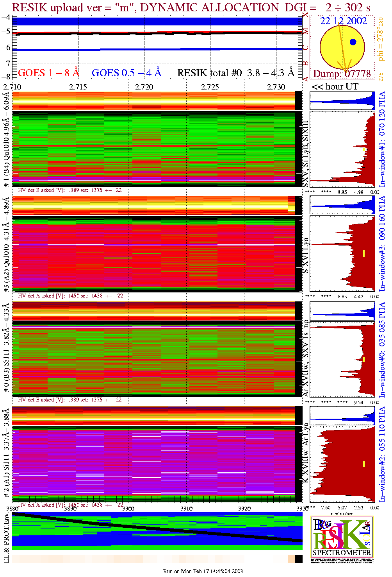Click the blue PHA histogram above In-window#1
The image size is (392, 577).
(342, 101)
